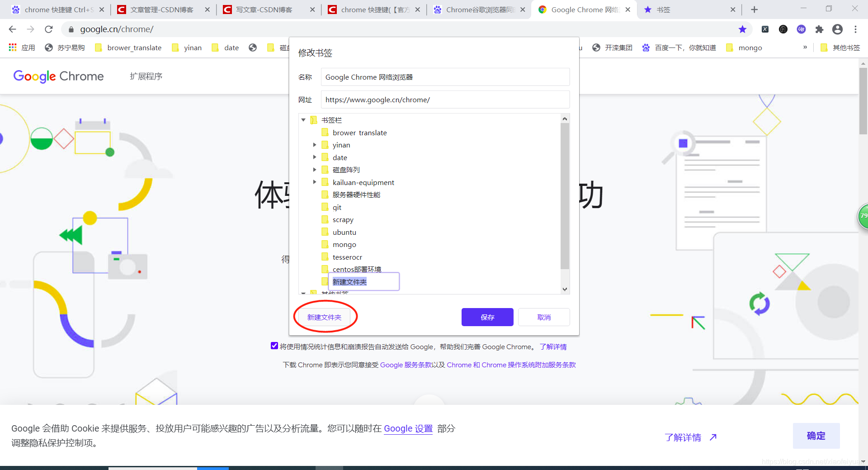Click the browser forward arrow

click(30, 29)
